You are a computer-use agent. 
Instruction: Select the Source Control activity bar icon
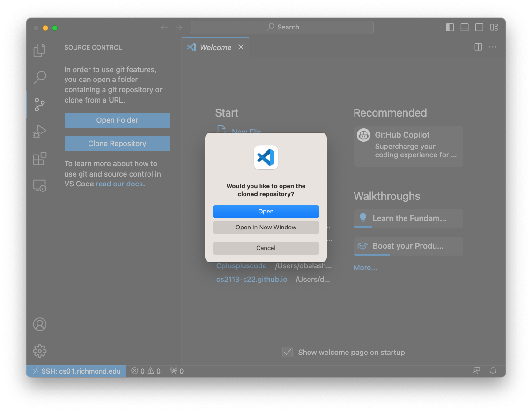point(40,104)
